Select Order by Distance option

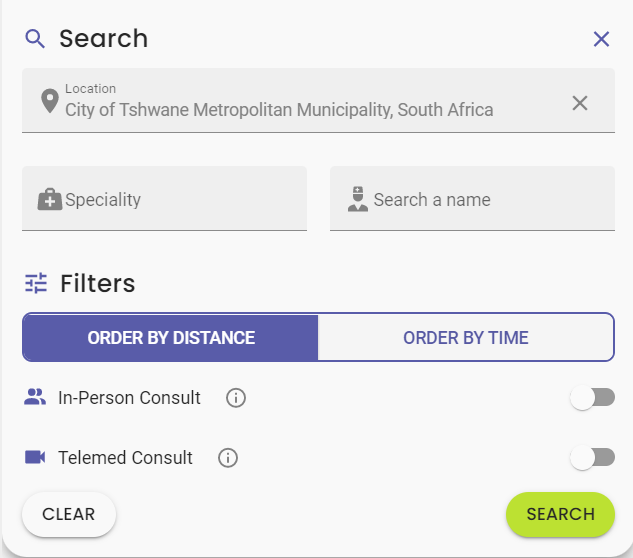coord(171,338)
